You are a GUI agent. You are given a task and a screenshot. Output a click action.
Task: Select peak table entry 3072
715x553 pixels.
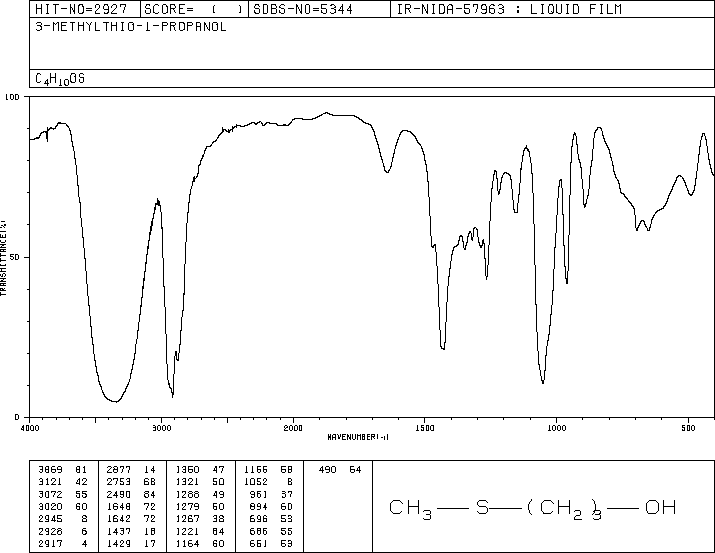pyautogui.click(x=50, y=494)
